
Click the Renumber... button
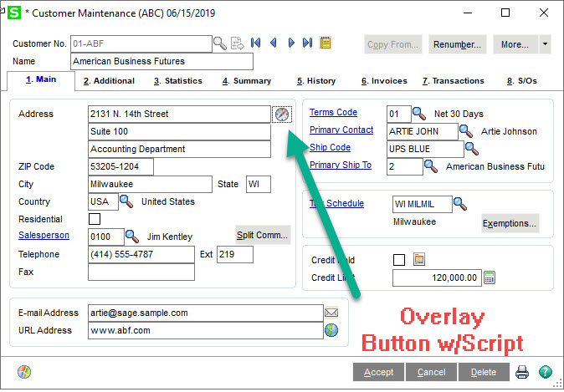coord(457,44)
